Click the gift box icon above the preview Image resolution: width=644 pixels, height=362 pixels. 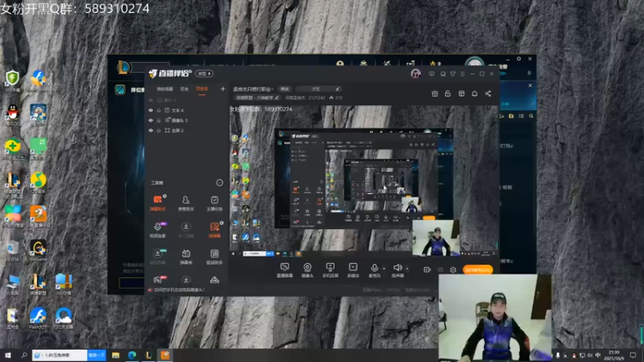pos(435,93)
